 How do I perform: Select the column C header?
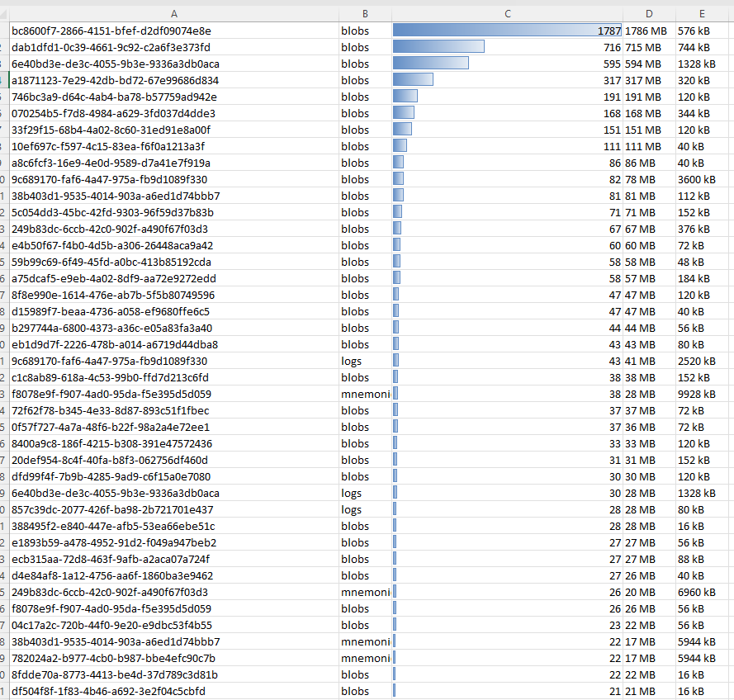coord(507,14)
